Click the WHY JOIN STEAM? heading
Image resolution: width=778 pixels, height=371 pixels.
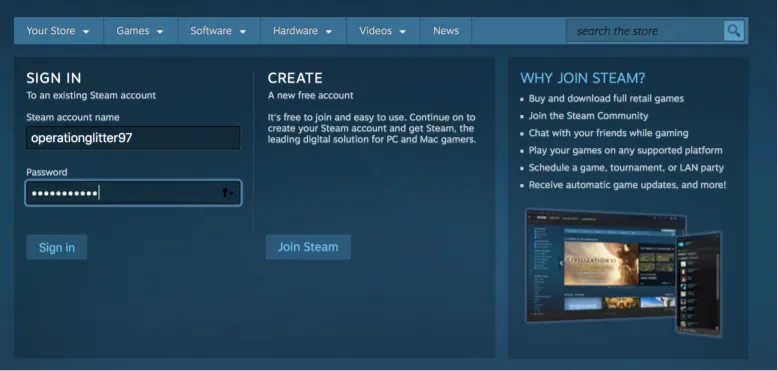(583, 78)
